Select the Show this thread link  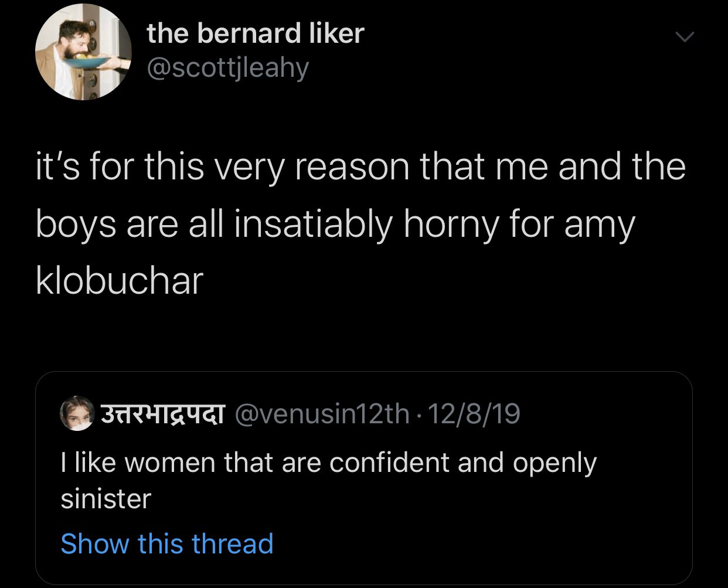[167, 543]
